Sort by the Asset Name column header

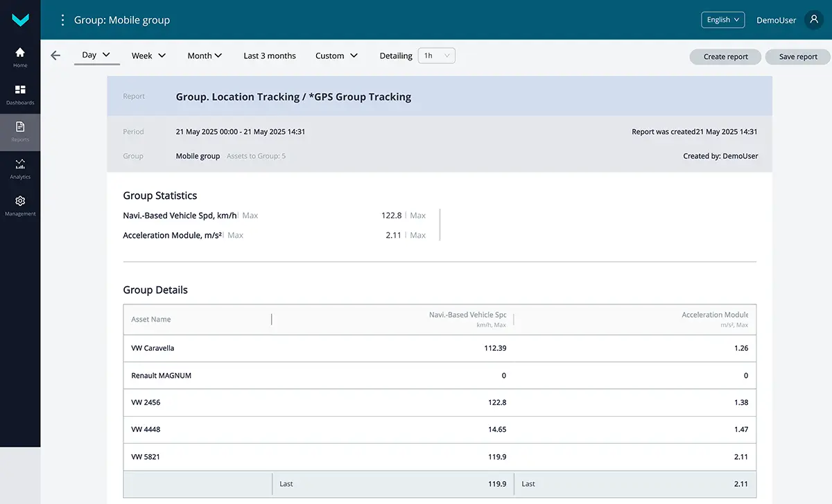[x=151, y=320]
